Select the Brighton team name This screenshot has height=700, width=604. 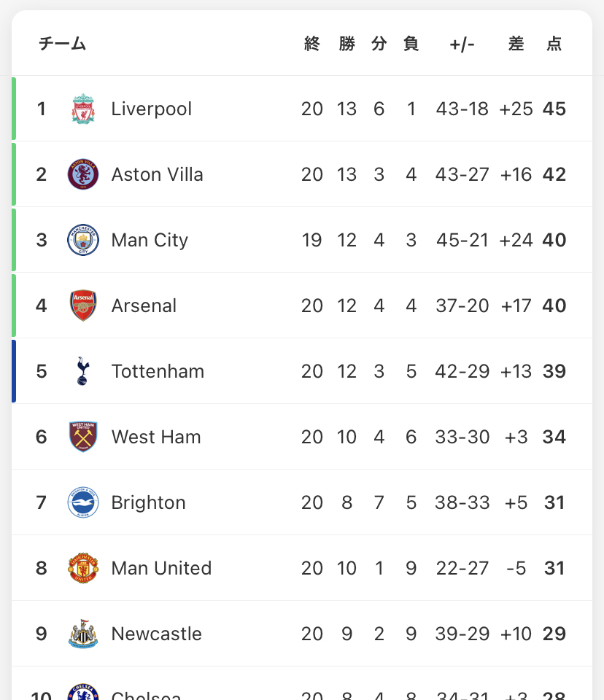(x=148, y=502)
